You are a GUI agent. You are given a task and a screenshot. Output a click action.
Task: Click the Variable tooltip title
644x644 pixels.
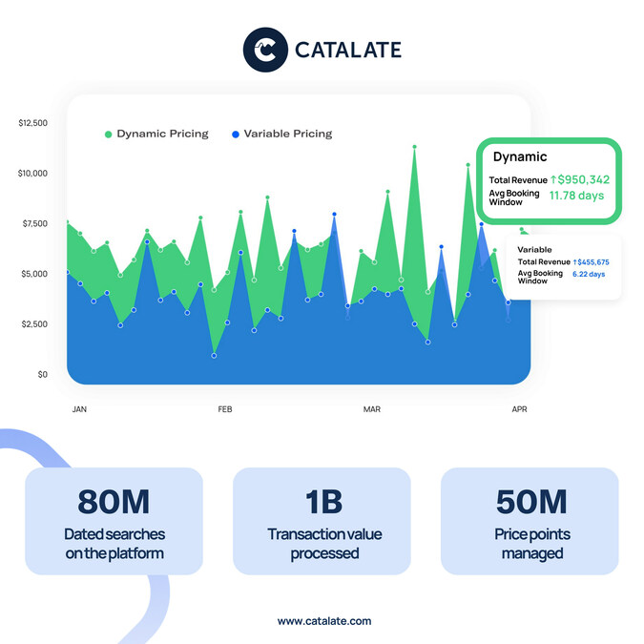click(534, 249)
